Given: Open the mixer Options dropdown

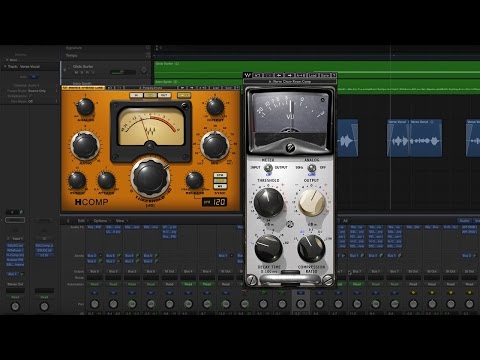Looking at the screenshot, I should pos(100,221).
